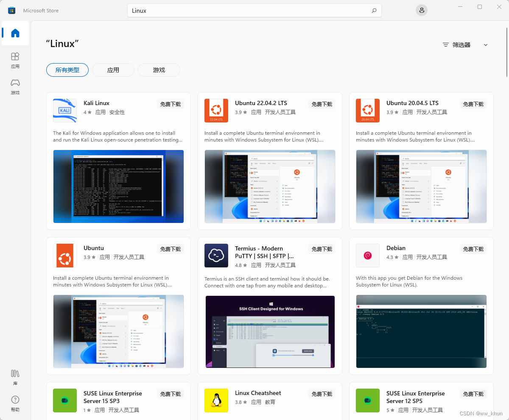The width and height of the screenshot is (509, 420).
Task: Click the Debian description about WSL
Action: click(x=409, y=281)
